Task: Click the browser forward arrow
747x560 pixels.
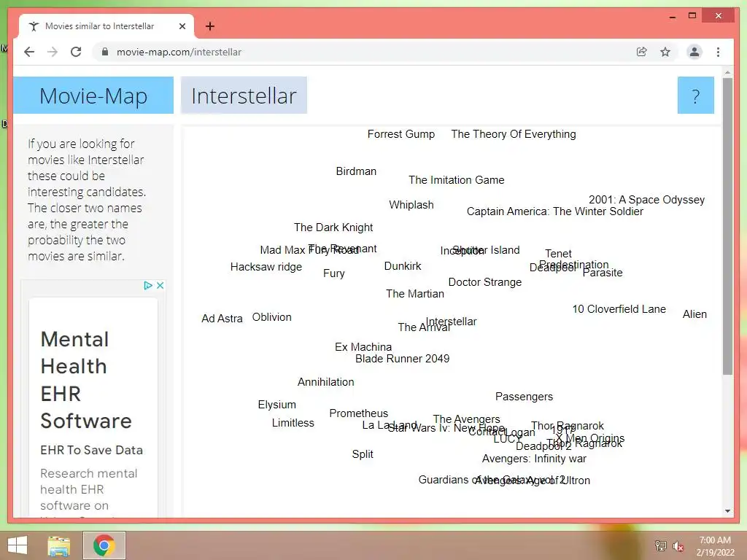Action: (53, 52)
